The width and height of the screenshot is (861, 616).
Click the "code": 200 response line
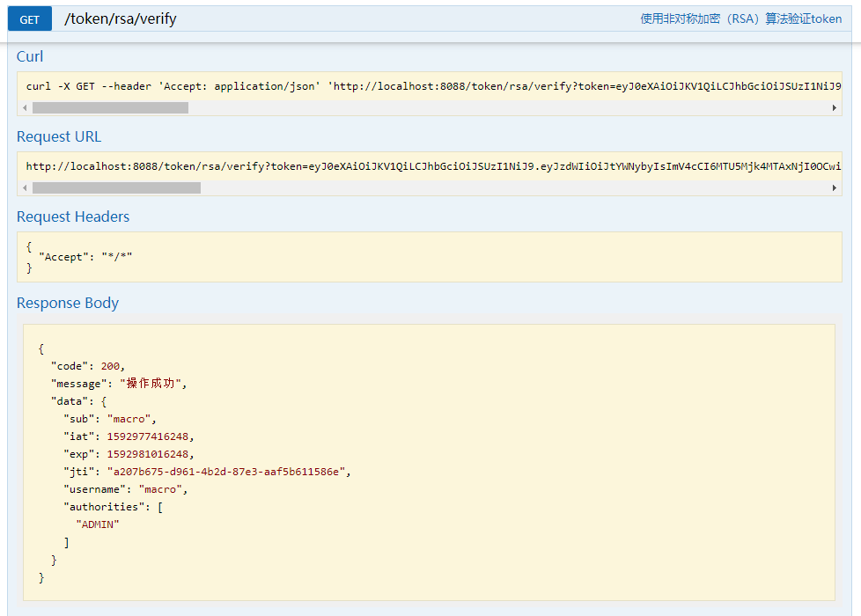point(88,366)
